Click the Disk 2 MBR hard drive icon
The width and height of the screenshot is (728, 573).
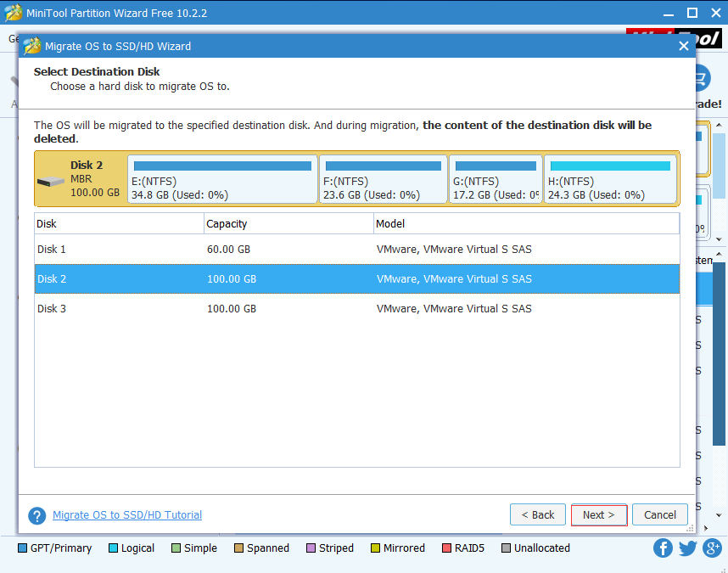(x=51, y=182)
